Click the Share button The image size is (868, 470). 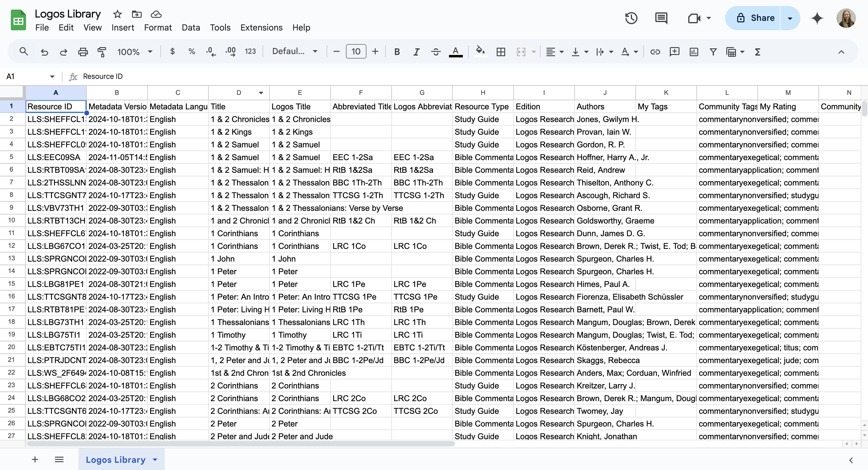coord(753,18)
